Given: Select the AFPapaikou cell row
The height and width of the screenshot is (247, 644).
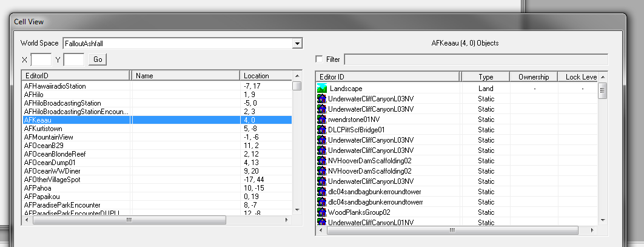Looking at the screenshot, I should (157, 197).
